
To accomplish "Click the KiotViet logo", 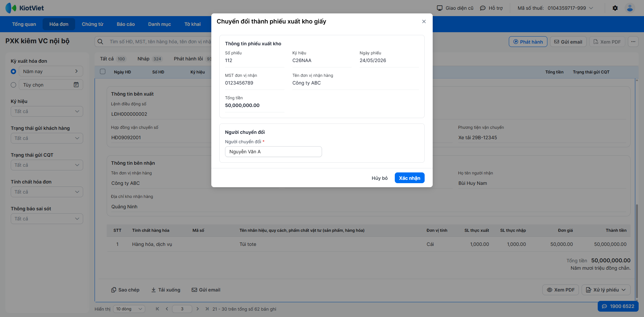I will coord(25,8).
